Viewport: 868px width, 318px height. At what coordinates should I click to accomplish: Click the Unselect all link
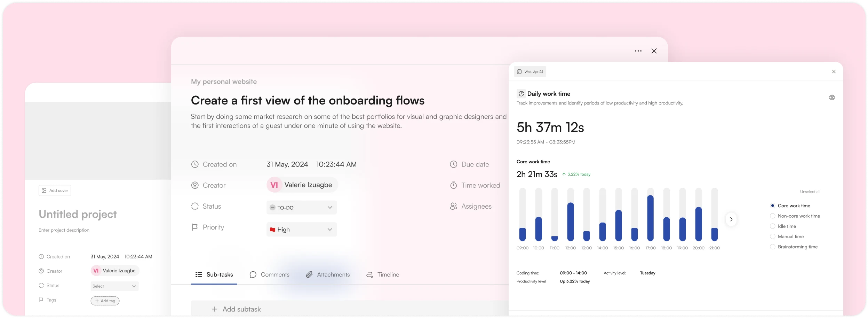[x=810, y=191]
